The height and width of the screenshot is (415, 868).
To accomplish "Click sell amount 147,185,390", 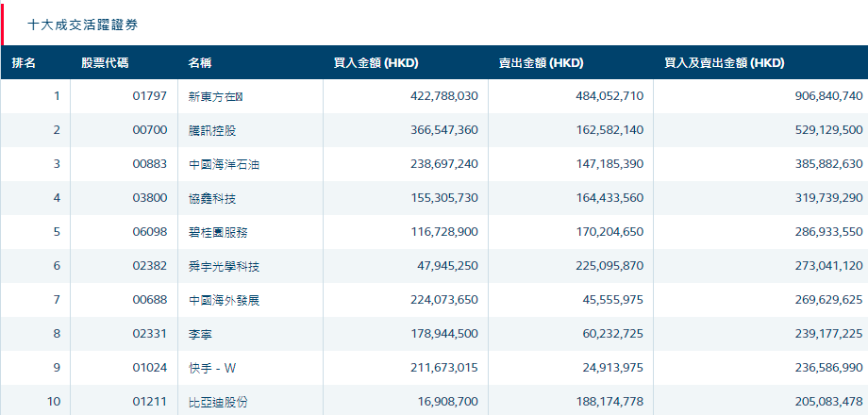I will (x=609, y=164).
